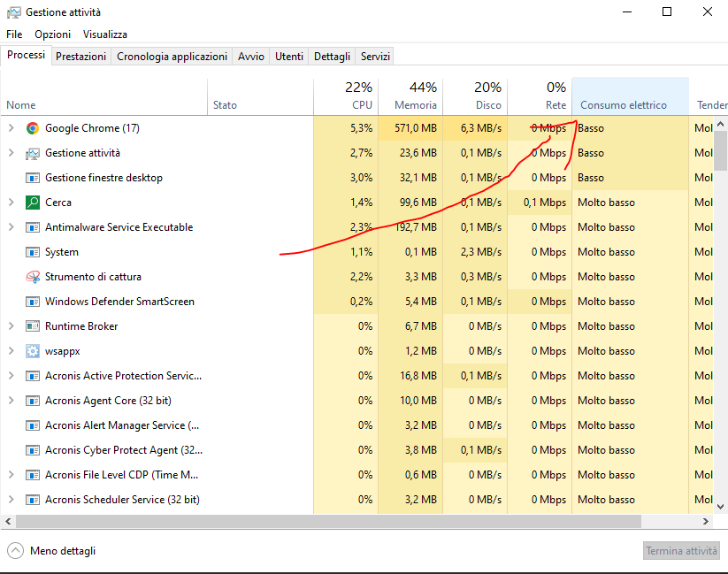
Task: Collapse view with Meno dettagli arrow
Action: pos(15,551)
